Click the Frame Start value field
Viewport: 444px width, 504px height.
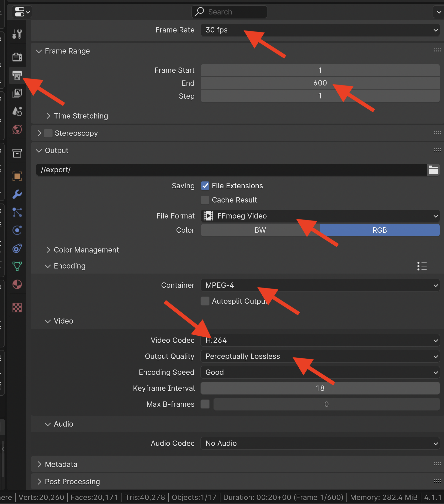(x=320, y=70)
